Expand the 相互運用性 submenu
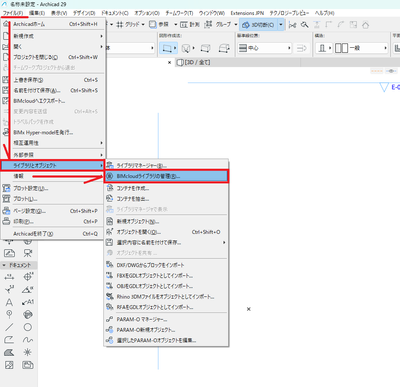 tap(53, 143)
